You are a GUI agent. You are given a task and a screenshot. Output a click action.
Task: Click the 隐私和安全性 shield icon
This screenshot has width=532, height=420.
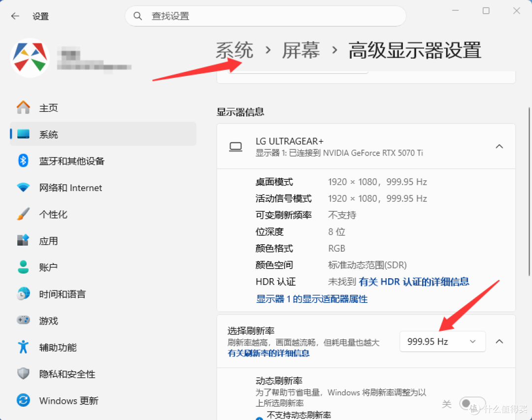[x=23, y=373]
